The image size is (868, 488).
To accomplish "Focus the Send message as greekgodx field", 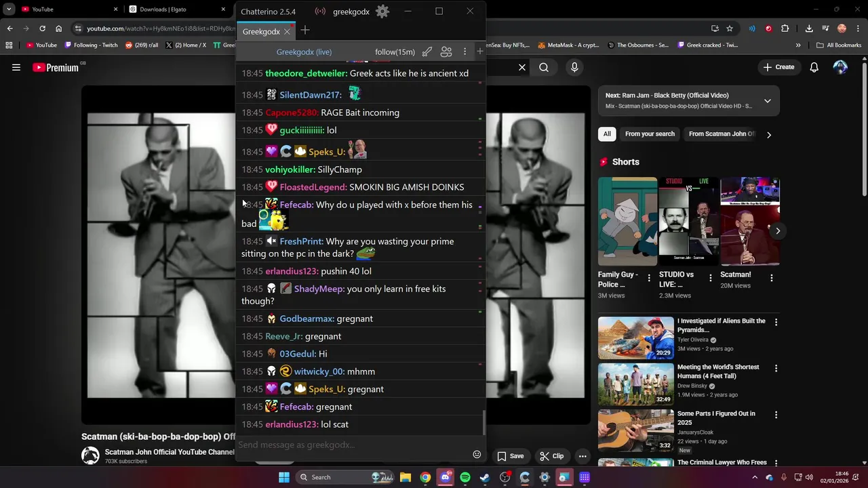I will [x=353, y=445].
